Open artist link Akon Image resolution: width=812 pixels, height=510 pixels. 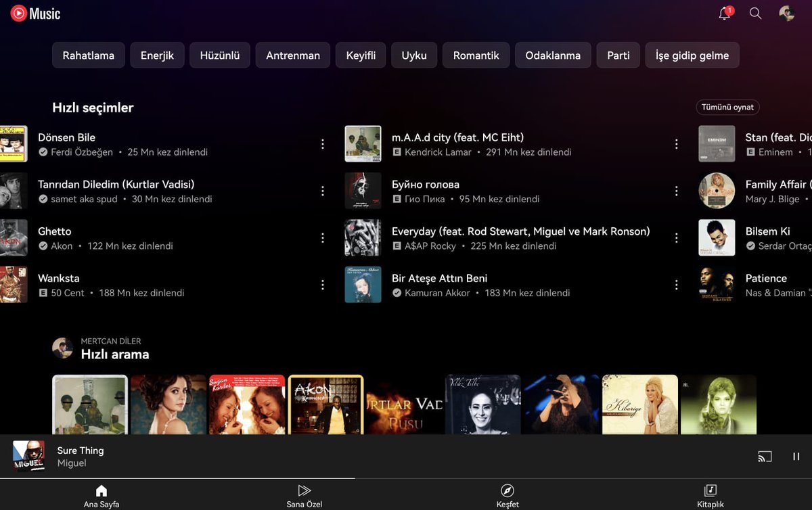click(x=62, y=246)
